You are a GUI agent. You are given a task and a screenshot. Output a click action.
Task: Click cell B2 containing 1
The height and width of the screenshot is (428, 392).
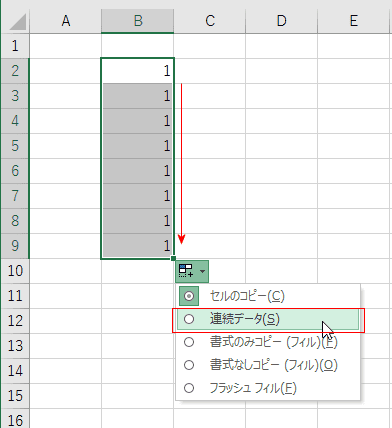click(138, 71)
